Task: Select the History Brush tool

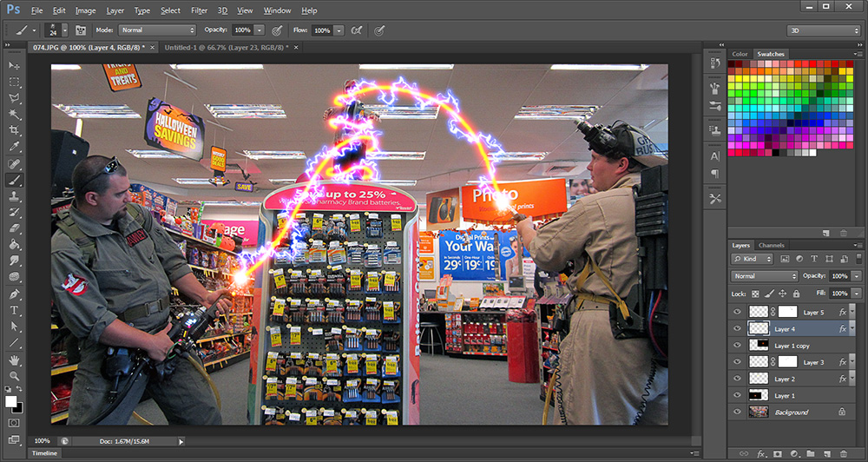Action: click(15, 212)
